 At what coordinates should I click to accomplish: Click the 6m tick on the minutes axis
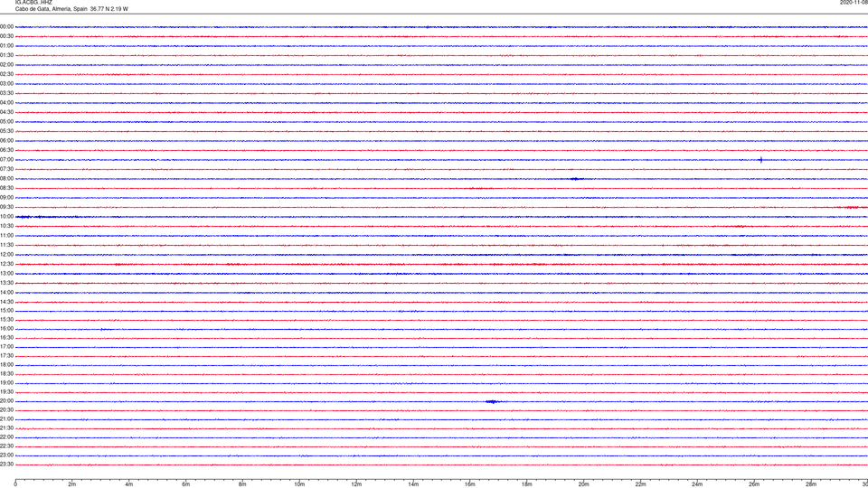pos(186,484)
